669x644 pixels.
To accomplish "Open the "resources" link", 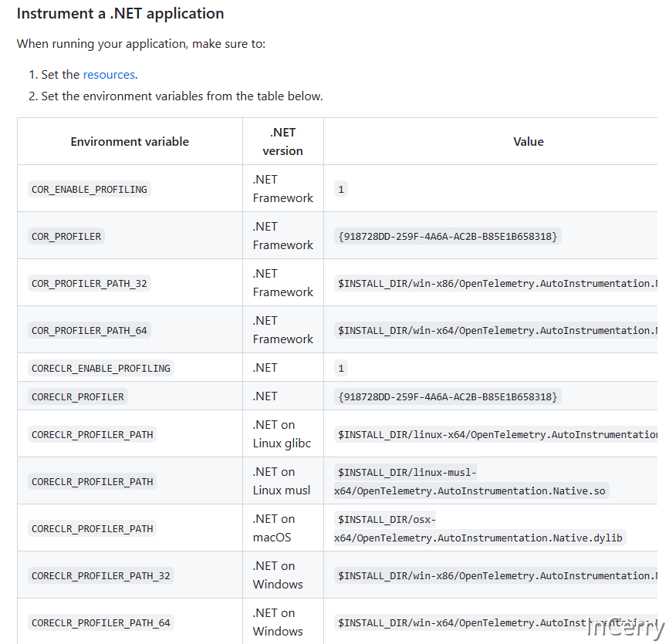I will pos(109,75).
